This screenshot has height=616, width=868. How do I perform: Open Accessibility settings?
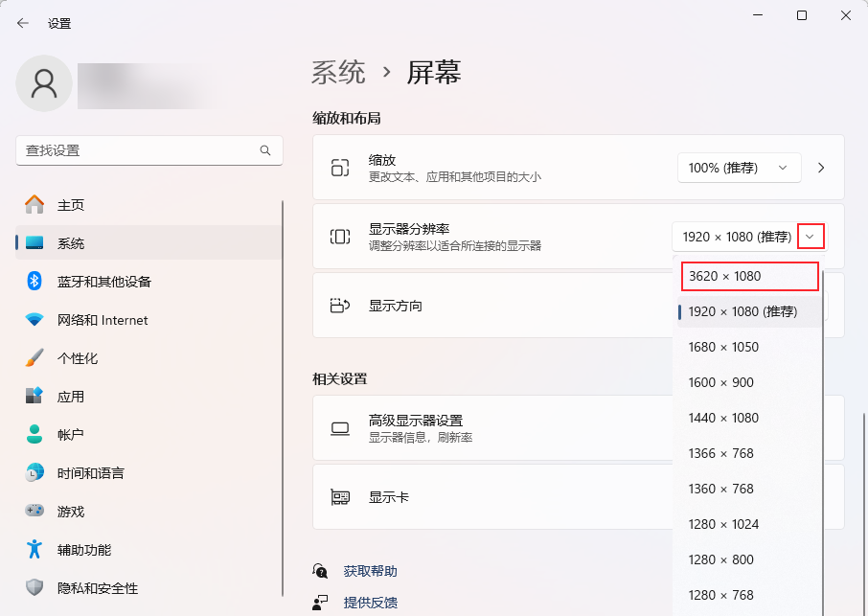pyautogui.click(x=84, y=550)
